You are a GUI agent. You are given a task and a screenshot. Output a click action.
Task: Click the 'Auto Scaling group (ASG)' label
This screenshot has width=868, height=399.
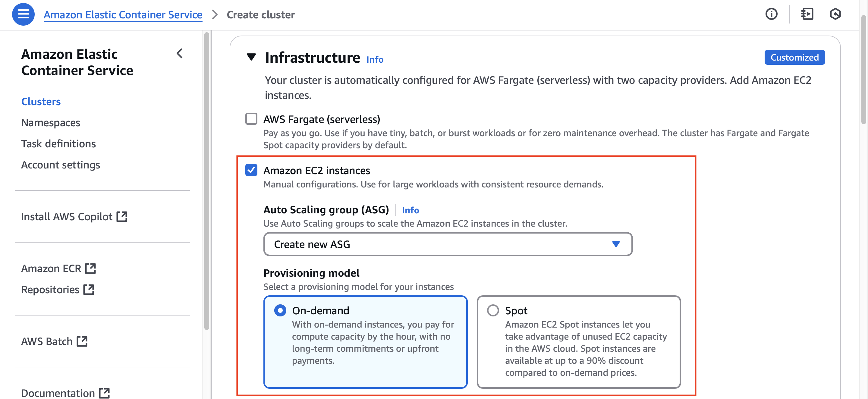[326, 210]
